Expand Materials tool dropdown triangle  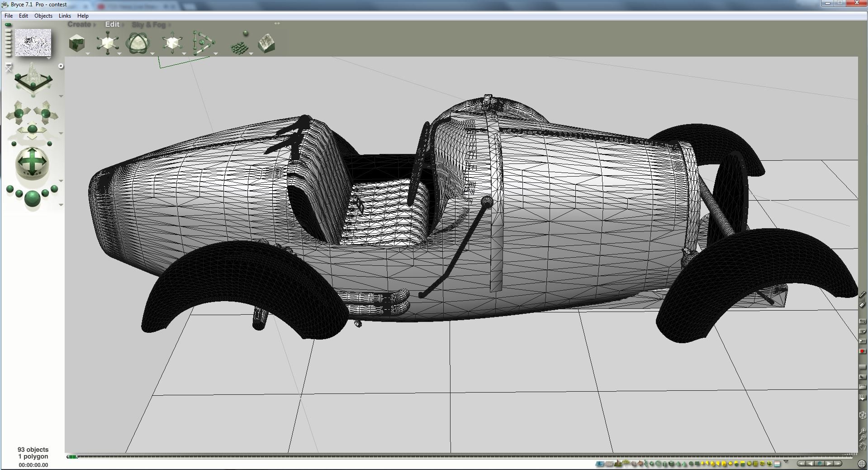(x=88, y=54)
